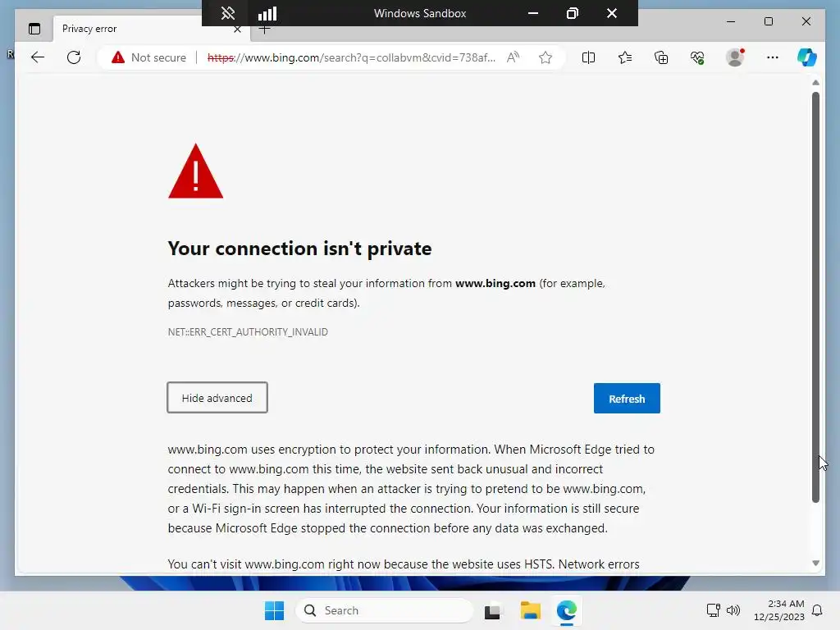Open network status tray icon
Screen dimensions: 840x630
click(713, 610)
